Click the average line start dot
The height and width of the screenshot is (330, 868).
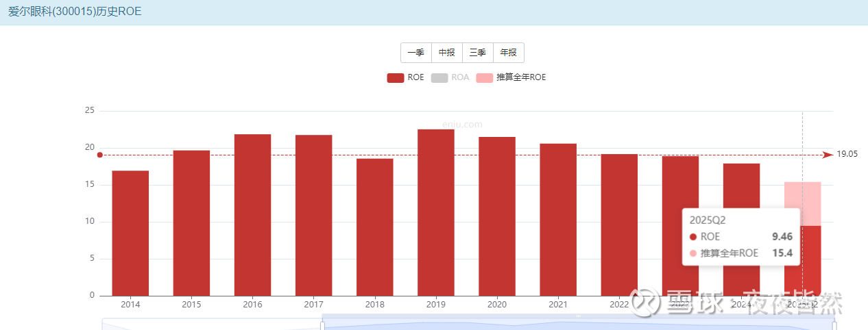[x=100, y=155]
